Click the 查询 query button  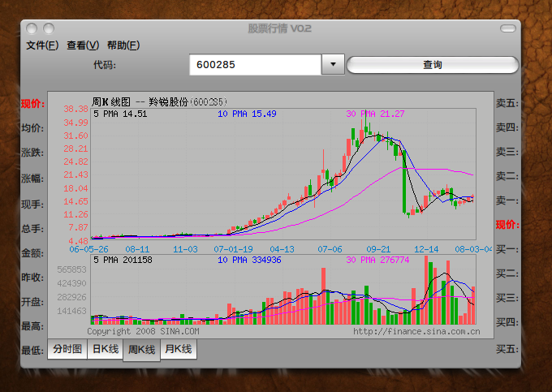click(433, 65)
